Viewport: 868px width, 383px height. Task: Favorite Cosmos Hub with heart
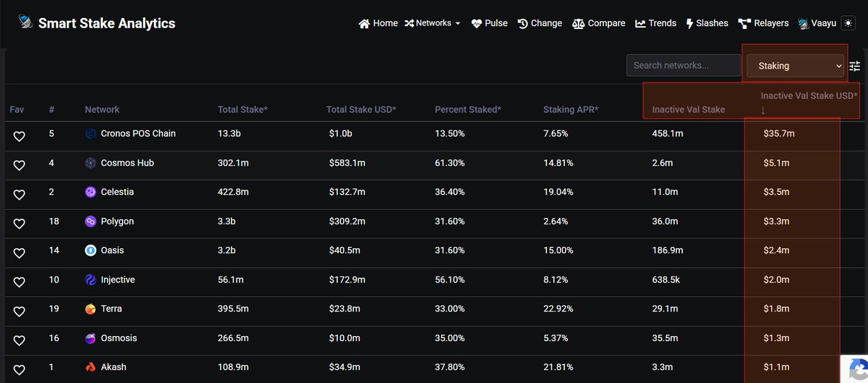tap(20, 165)
